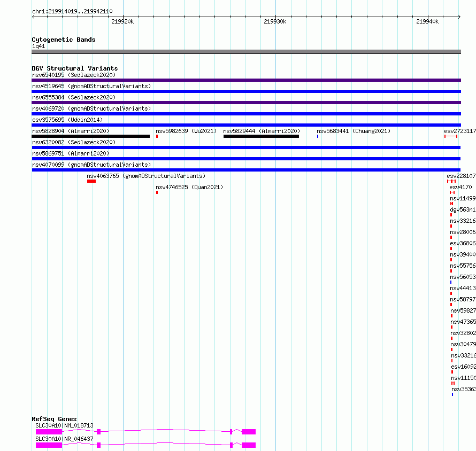Viewport: 476px width, 451px height.
Task: Click the SLC30A10|NM_018713 gene label
Action: point(64,425)
